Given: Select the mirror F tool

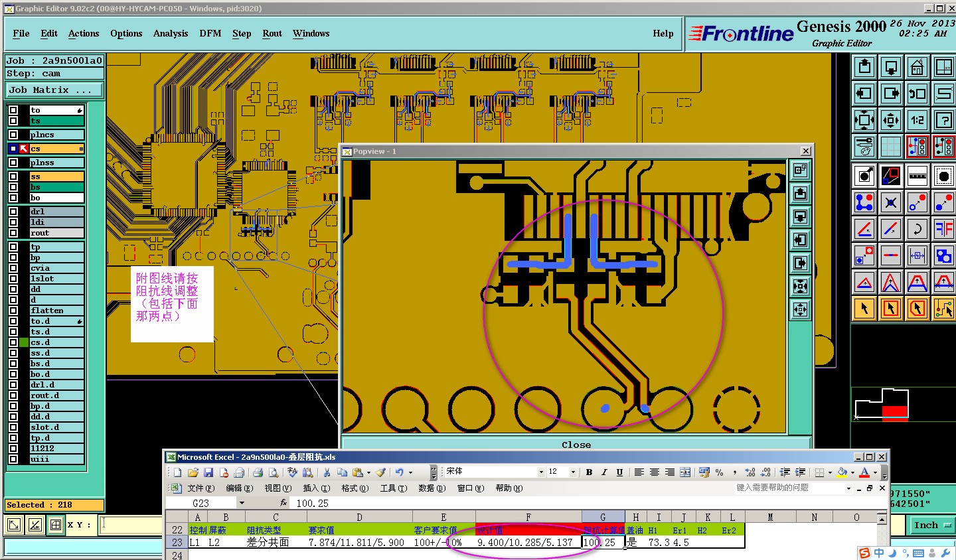Looking at the screenshot, I should [x=943, y=229].
